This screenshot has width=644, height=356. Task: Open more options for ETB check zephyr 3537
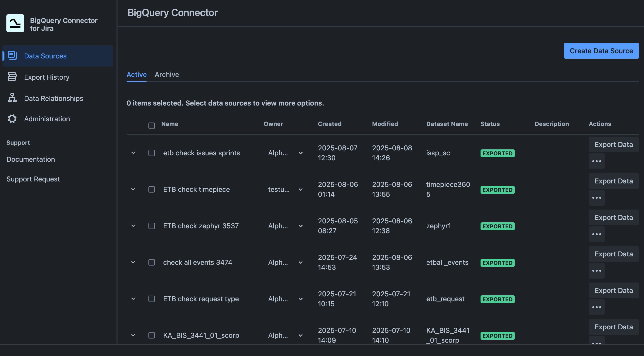597,234
